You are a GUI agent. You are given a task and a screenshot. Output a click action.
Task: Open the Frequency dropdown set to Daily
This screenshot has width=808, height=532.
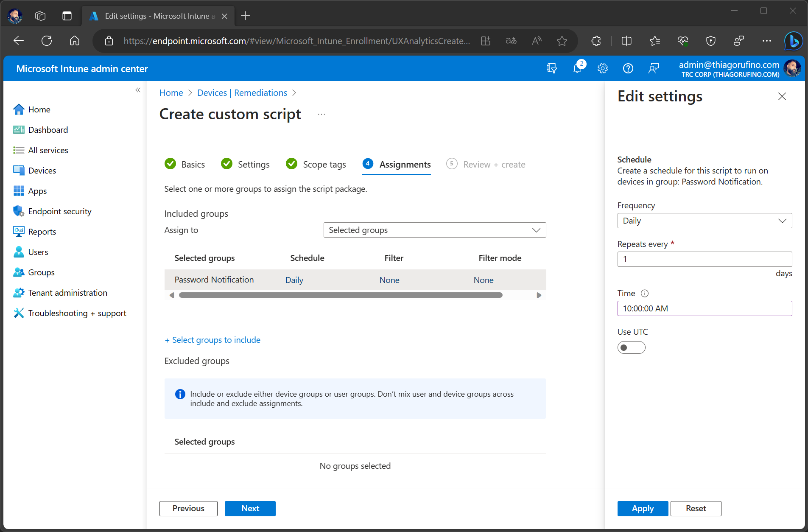[x=705, y=221]
